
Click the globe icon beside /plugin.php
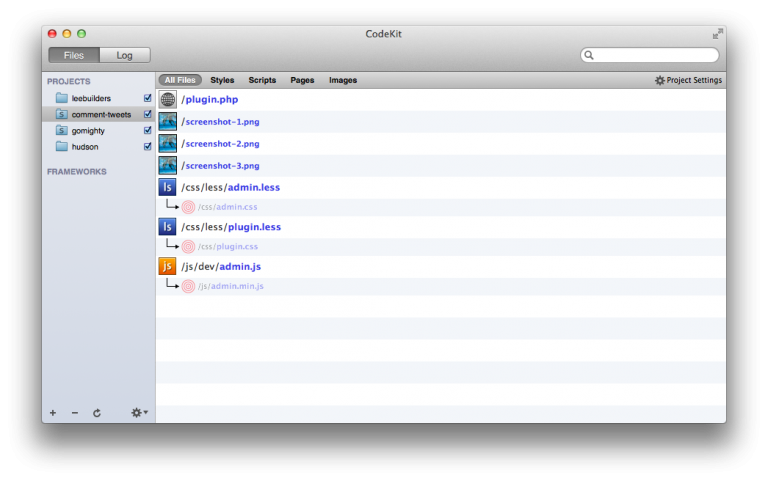point(168,99)
